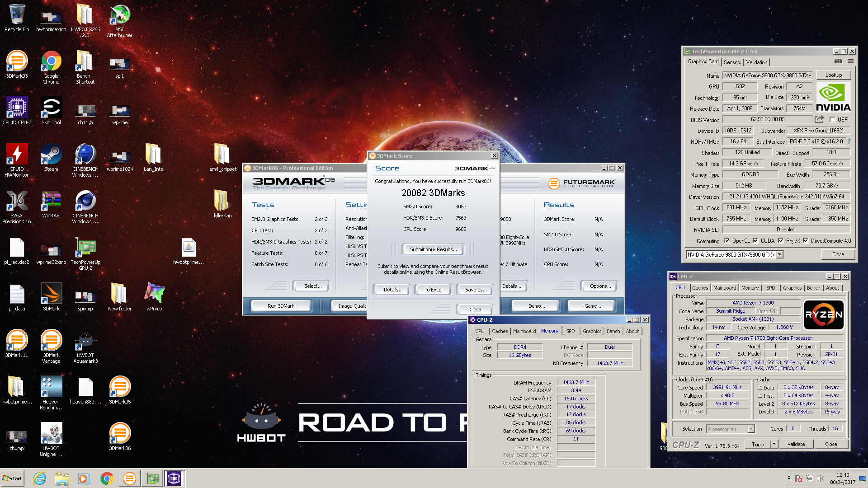Open the wPrime desktop icon

(x=154, y=297)
